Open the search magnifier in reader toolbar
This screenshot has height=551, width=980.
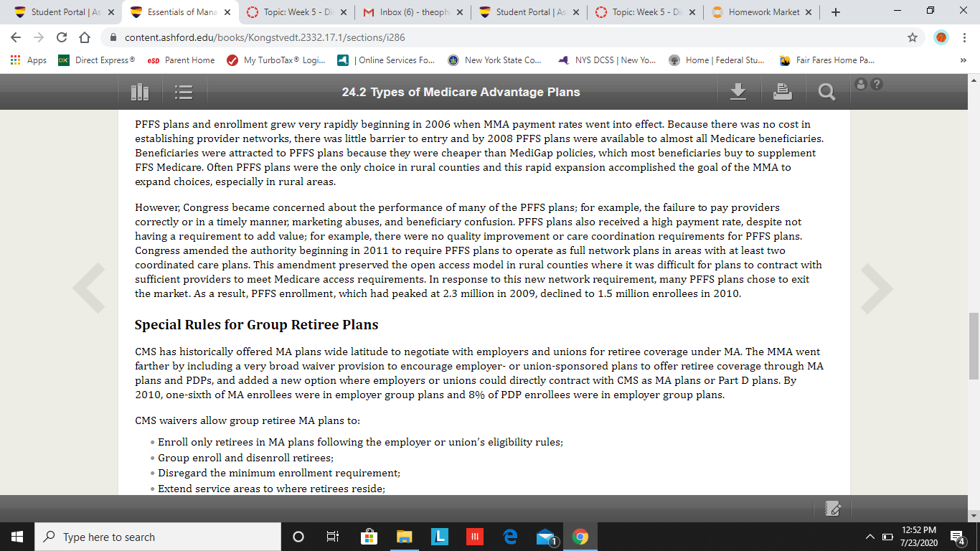click(826, 92)
